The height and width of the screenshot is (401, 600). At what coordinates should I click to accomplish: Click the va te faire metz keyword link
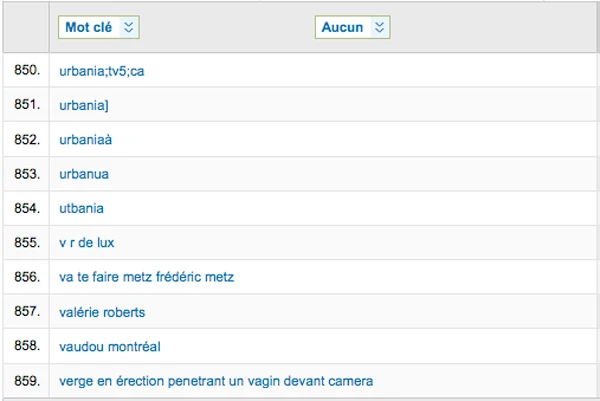coord(146,277)
